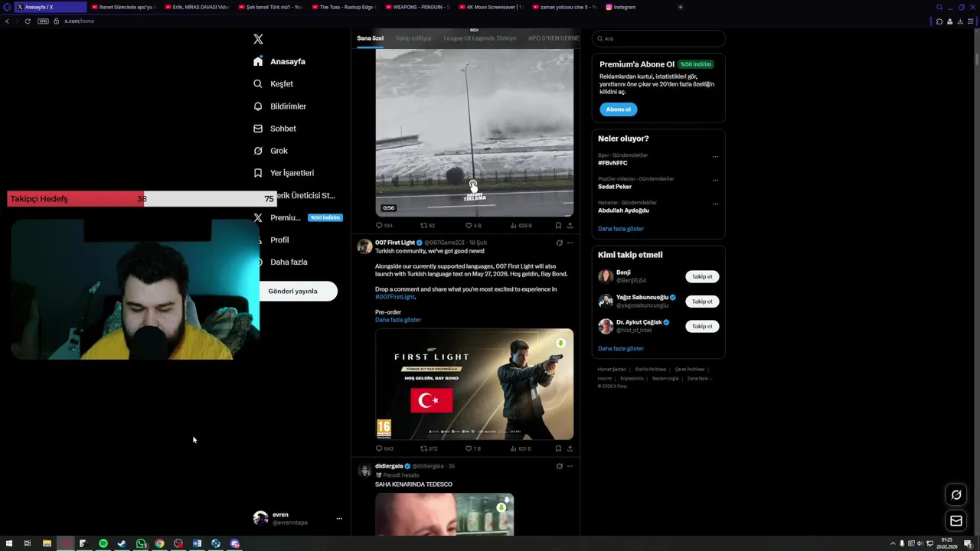Switch to the Takip ediliyor tab
980x551 pixels.
pyautogui.click(x=413, y=38)
